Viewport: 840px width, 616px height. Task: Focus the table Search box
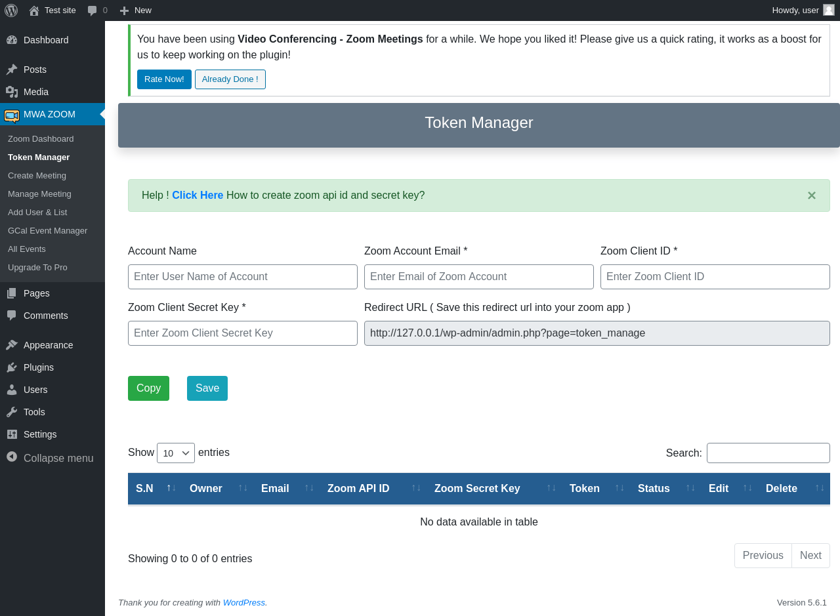click(768, 453)
